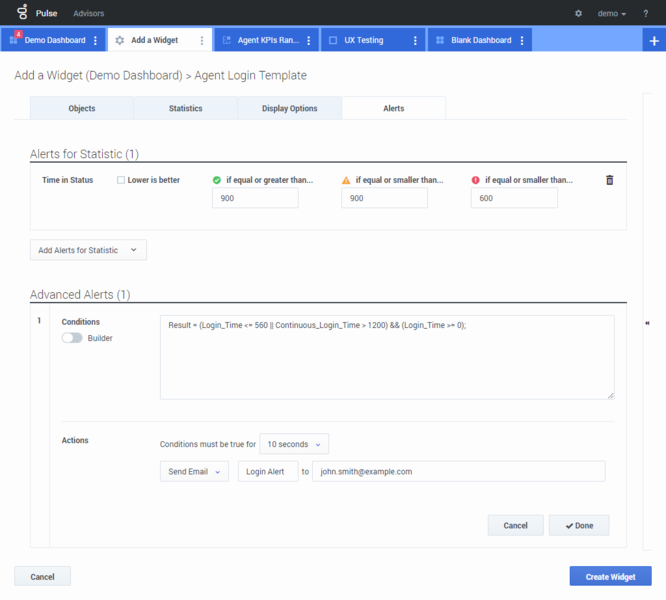This screenshot has height=600, width=666.
Task: Click the Create Widget button
Action: pyautogui.click(x=610, y=576)
